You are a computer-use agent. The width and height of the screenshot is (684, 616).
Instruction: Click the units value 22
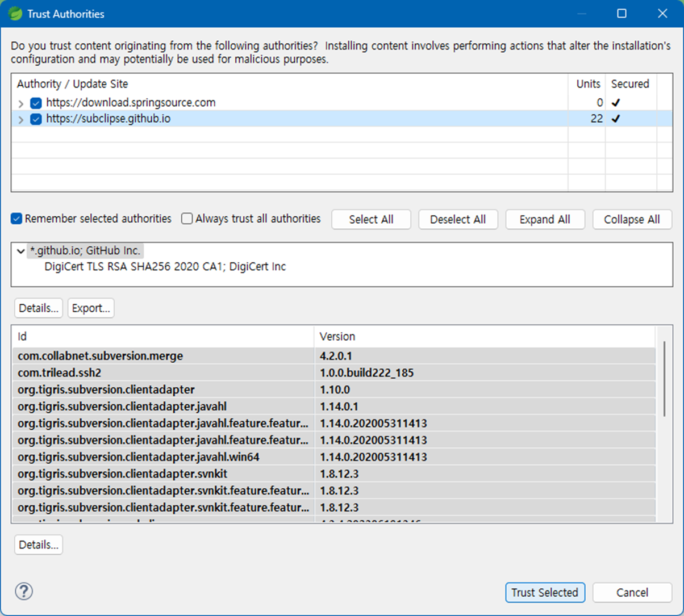pos(596,119)
